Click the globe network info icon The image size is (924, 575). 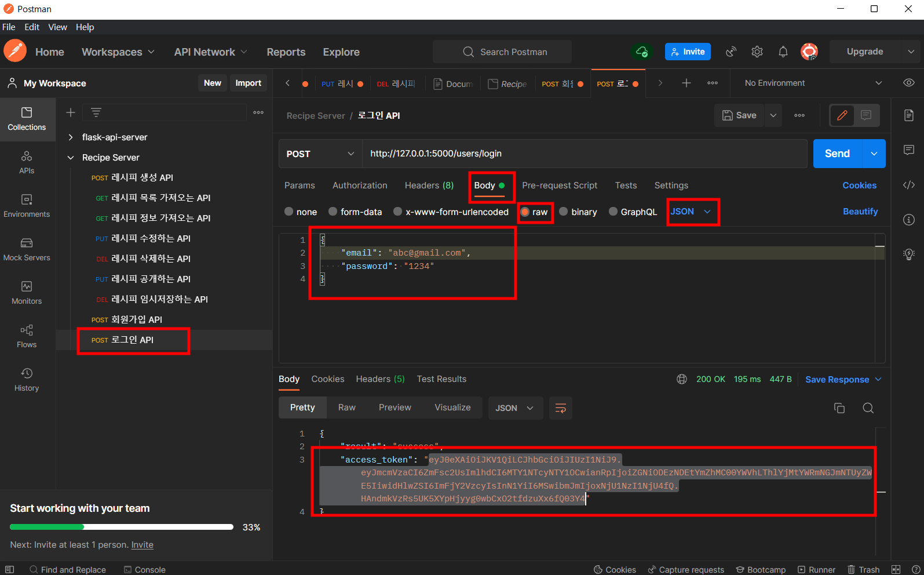[682, 379]
